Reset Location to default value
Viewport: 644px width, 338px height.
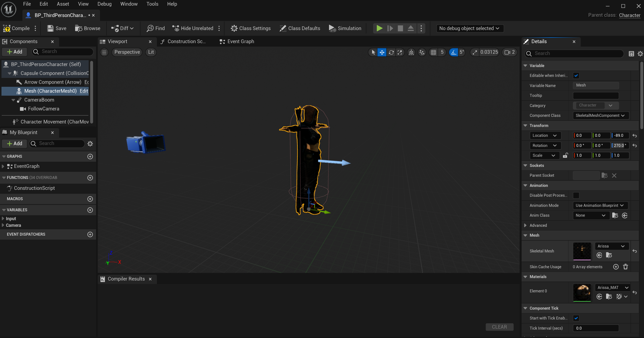point(634,136)
